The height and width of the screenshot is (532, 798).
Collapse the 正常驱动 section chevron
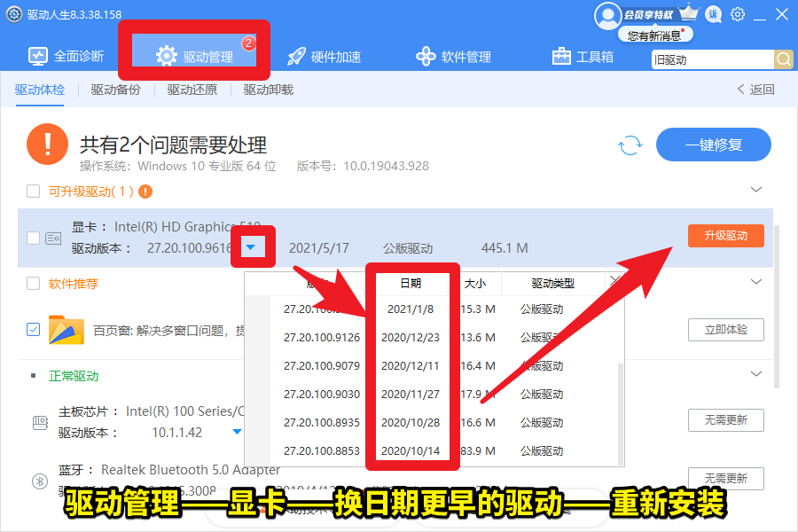click(x=756, y=373)
